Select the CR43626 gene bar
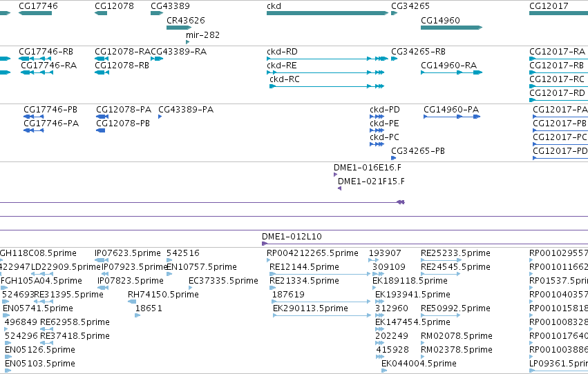Screen dimensions: 588x374 [179, 28]
